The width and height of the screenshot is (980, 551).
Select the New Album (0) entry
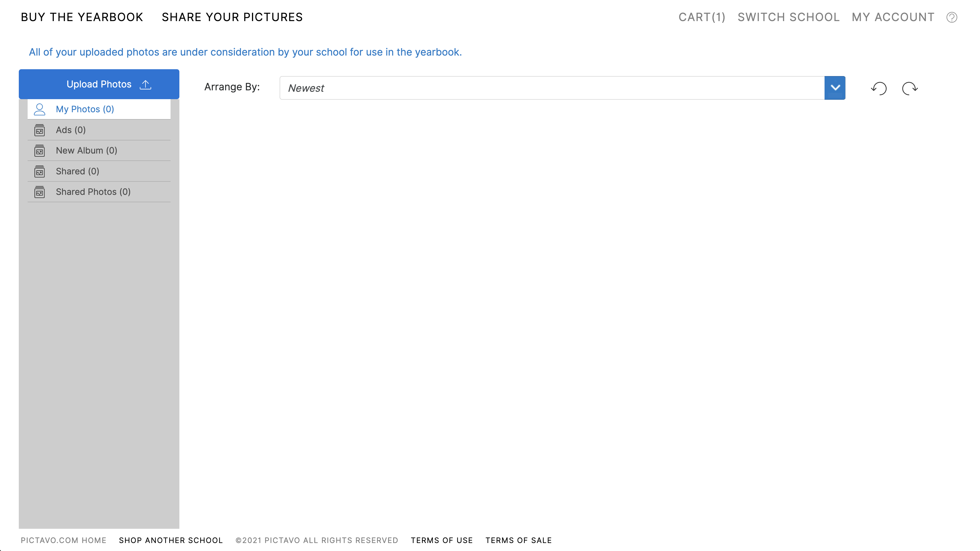point(99,150)
